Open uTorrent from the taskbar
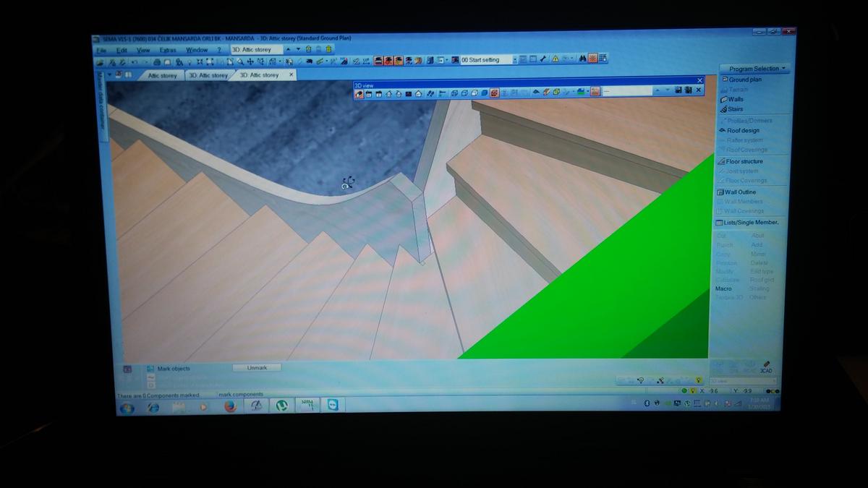This screenshot has height=488, width=868. (x=282, y=406)
